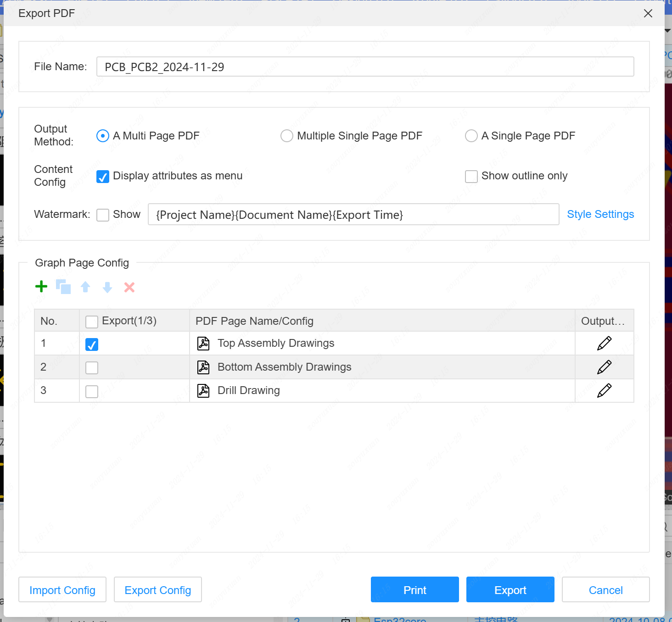Open pencil editor for Drill Drawing row

coord(604,390)
